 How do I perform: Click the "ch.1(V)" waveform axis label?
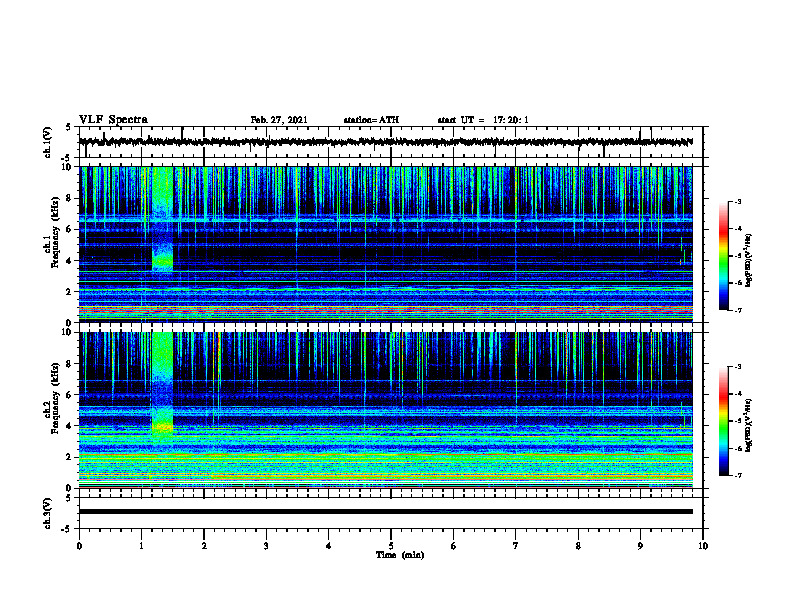tap(48, 142)
